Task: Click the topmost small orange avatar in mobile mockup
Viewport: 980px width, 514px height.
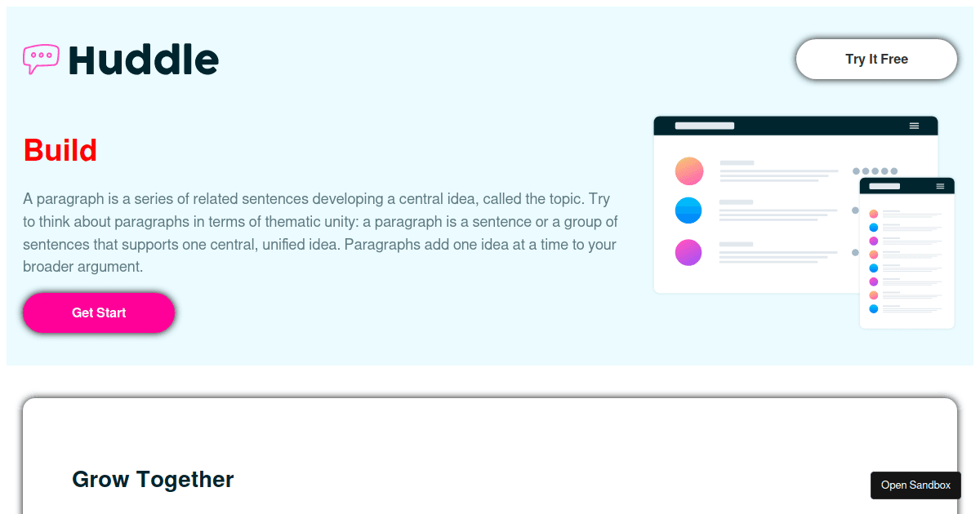Action: click(x=874, y=214)
